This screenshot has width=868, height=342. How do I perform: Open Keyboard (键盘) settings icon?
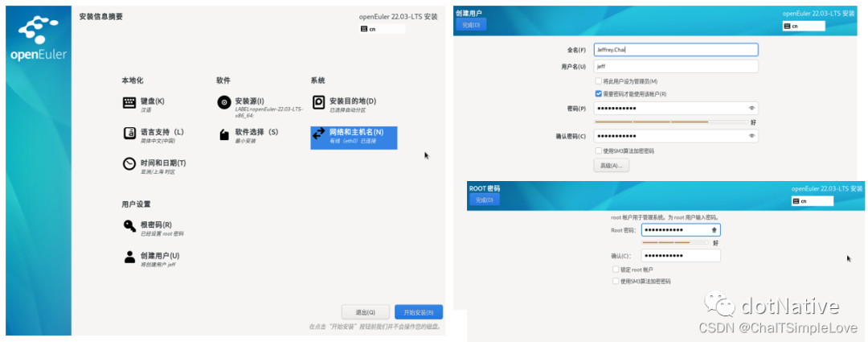click(129, 103)
